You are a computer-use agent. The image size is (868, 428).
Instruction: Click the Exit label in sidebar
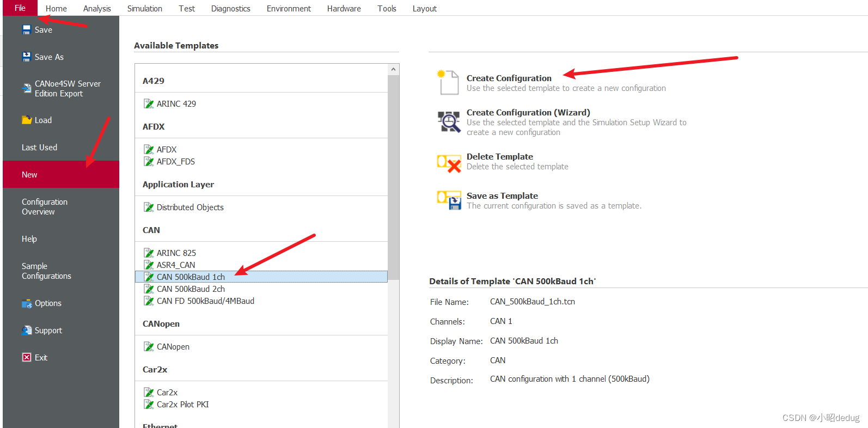pyautogui.click(x=41, y=357)
